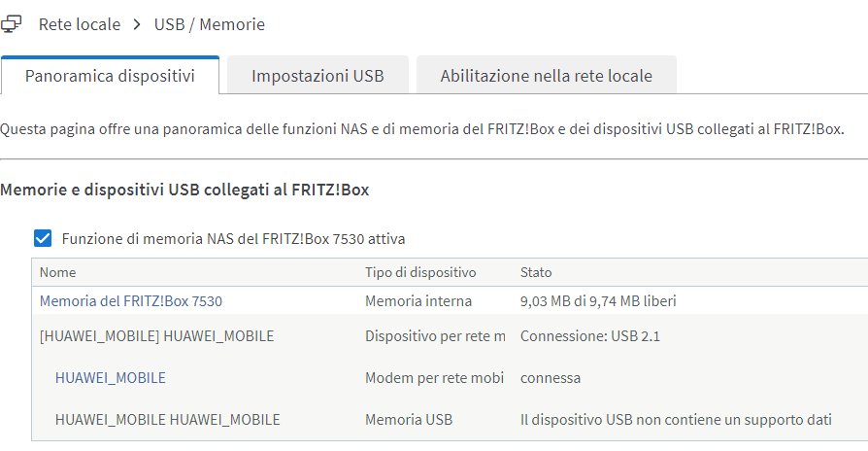Open Abilitazione nella rete locale tab

pyautogui.click(x=547, y=76)
